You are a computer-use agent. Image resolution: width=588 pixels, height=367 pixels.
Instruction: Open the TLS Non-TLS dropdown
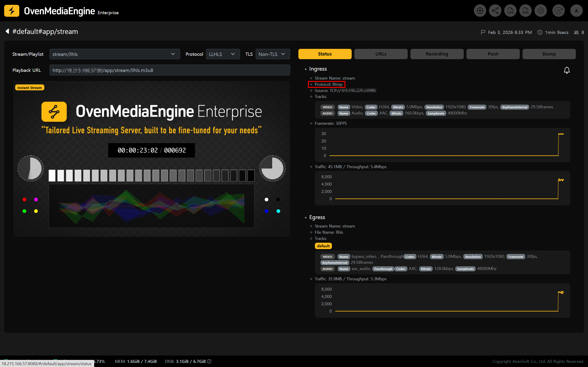pos(272,54)
